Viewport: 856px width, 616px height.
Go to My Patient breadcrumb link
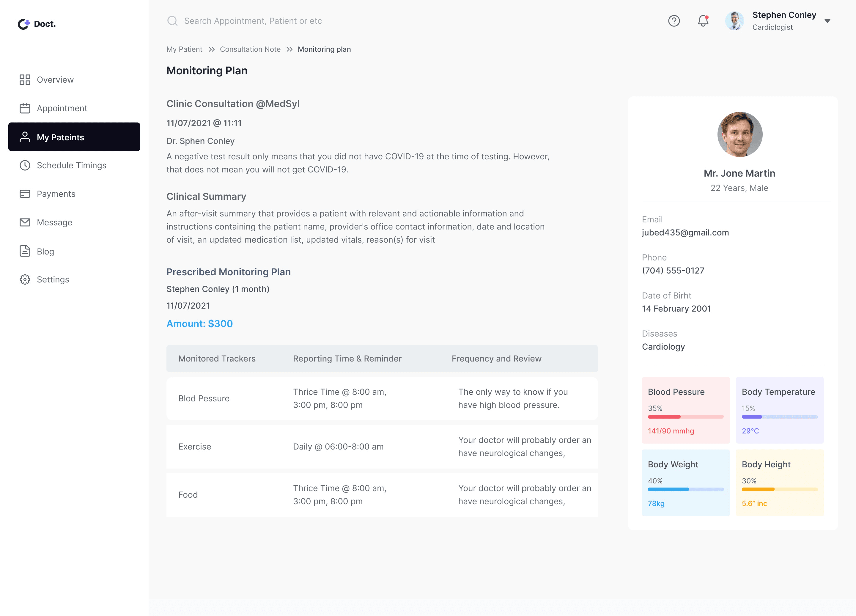pyautogui.click(x=184, y=49)
